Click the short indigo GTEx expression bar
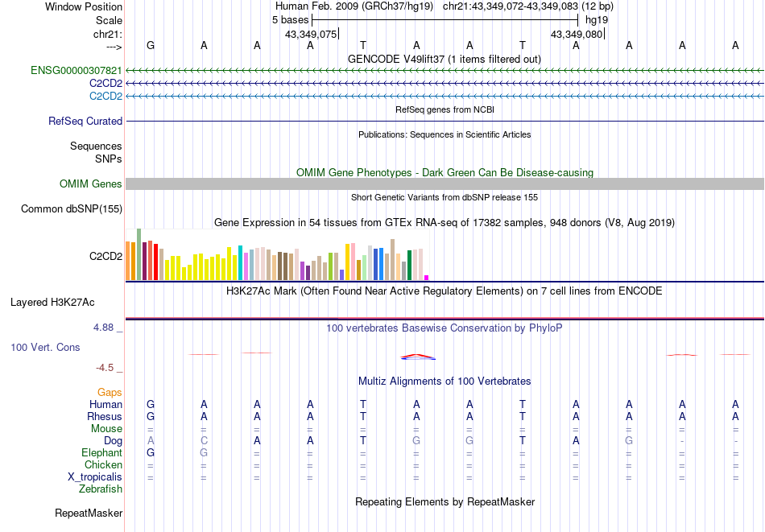Viewport: 765px width, 532px height. (x=341, y=274)
